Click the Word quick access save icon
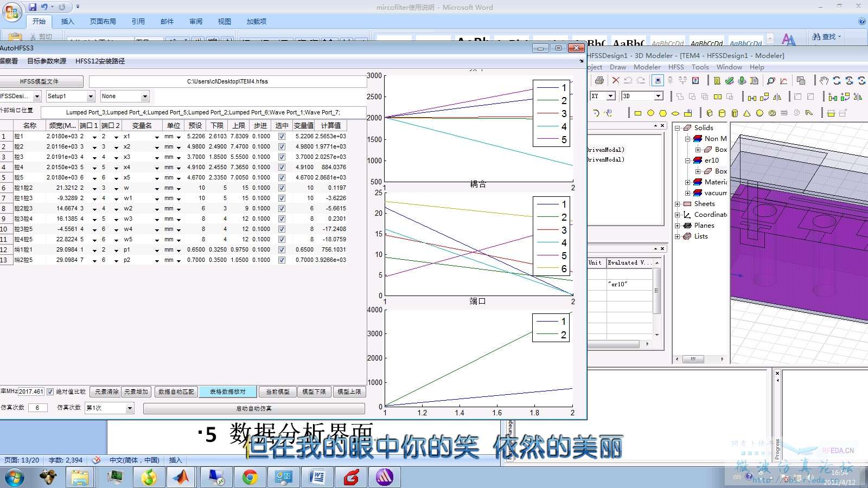 pyautogui.click(x=33, y=7)
